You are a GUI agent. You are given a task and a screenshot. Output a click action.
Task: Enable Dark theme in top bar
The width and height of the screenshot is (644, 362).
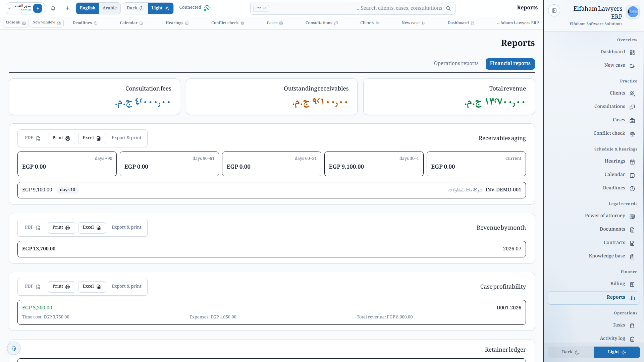click(x=135, y=8)
